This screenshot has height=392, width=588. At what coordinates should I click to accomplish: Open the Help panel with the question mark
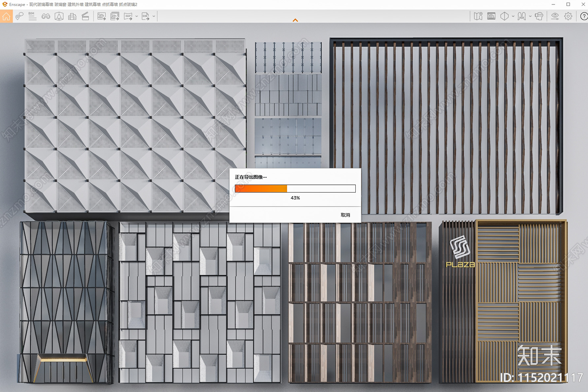584,16
